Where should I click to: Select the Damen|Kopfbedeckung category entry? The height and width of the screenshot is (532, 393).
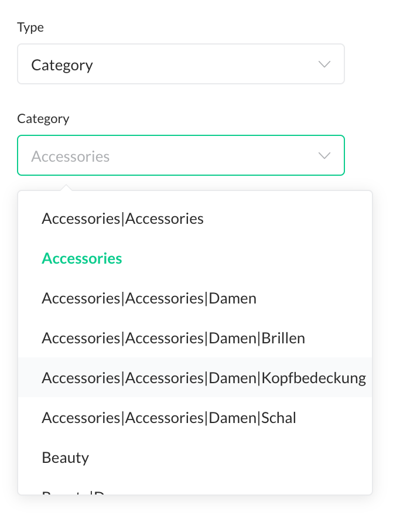pyautogui.click(x=204, y=378)
